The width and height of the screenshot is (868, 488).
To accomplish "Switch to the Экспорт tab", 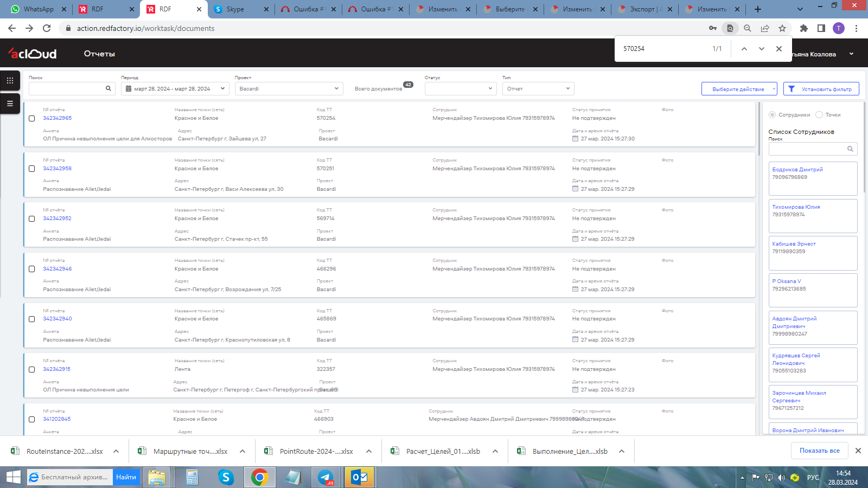I will pyautogui.click(x=644, y=9).
